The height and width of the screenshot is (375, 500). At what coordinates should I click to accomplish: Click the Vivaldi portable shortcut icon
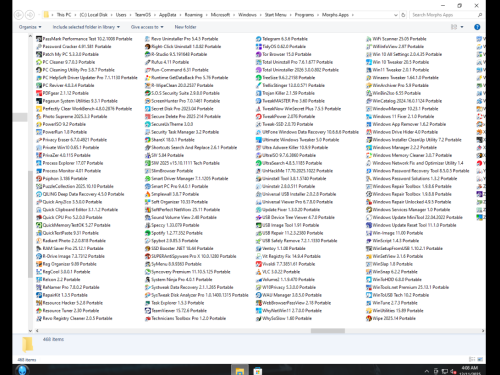click(x=259, y=264)
